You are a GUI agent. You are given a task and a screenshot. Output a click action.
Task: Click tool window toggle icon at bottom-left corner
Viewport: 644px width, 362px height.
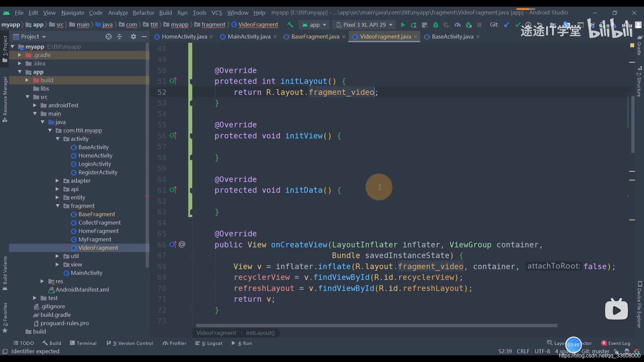[5, 351]
